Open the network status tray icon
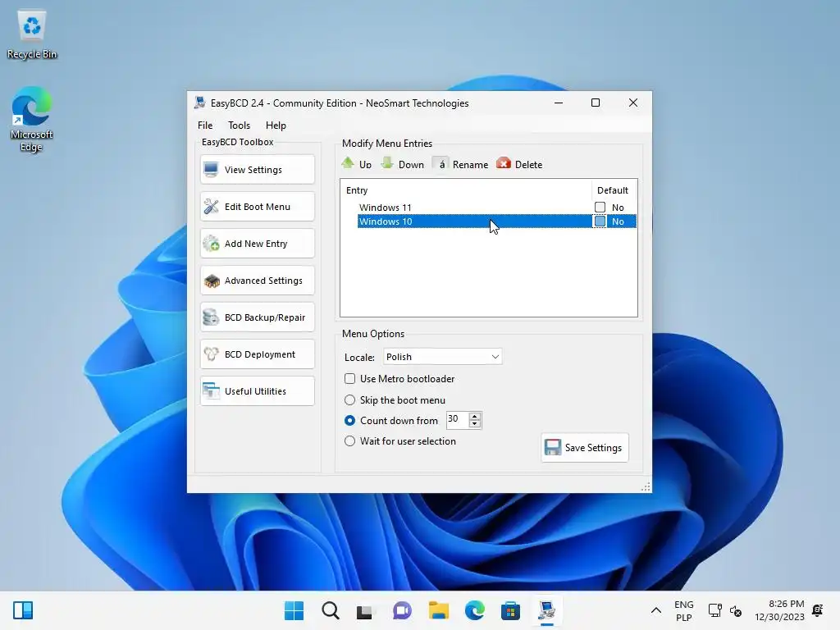Screen dimensions: 840x630 [x=714, y=610]
